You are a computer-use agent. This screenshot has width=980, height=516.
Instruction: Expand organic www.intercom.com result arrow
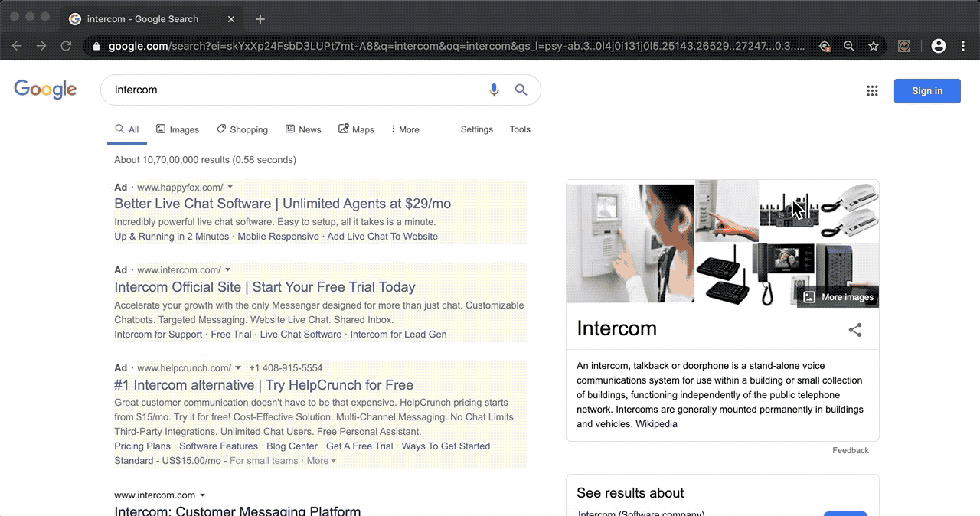point(202,495)
